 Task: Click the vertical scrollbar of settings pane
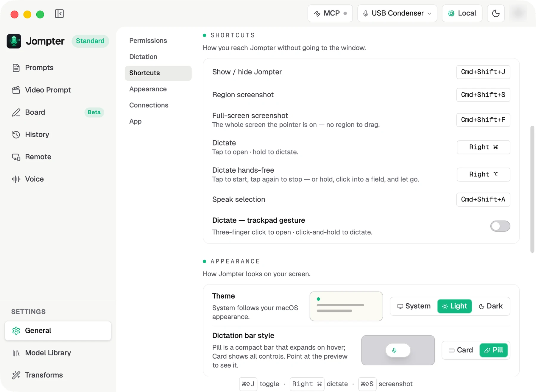coord(532,189)
